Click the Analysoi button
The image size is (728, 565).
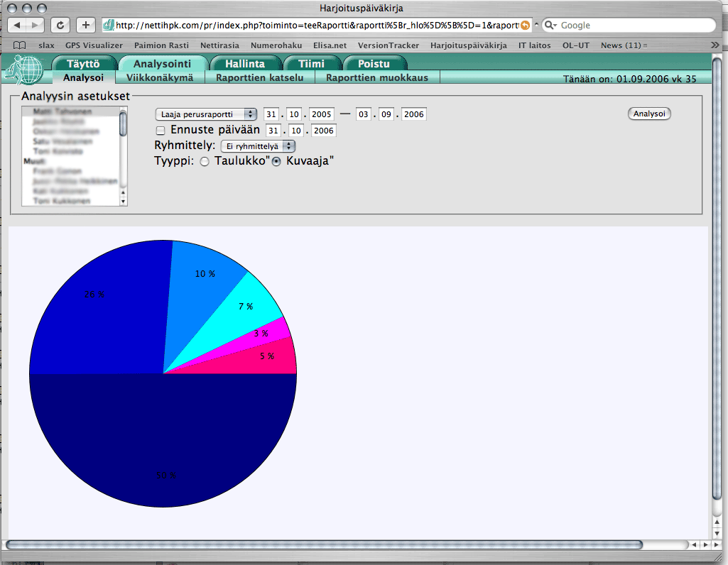(649, 114)
